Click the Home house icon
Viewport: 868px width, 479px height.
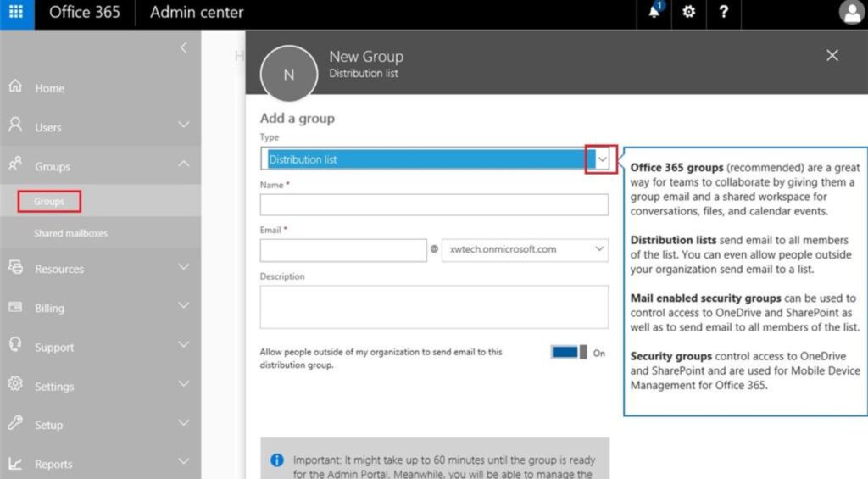15,86
